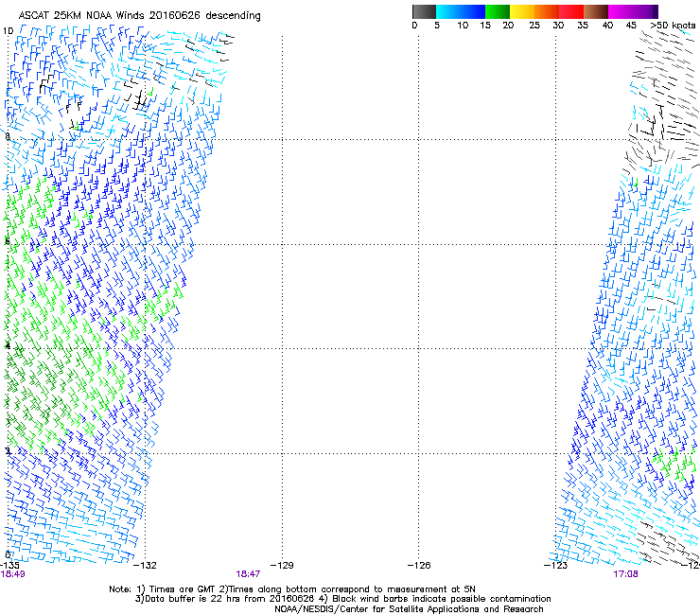Click the orange 25-30 knots color swatch
The height and width of the screenshot is (615, 700).
(547, 11)
